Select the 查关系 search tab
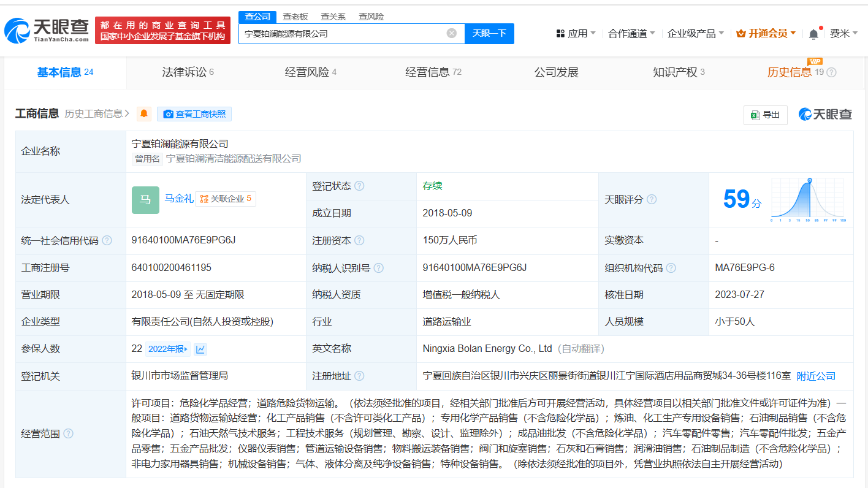 coord(333,17)
